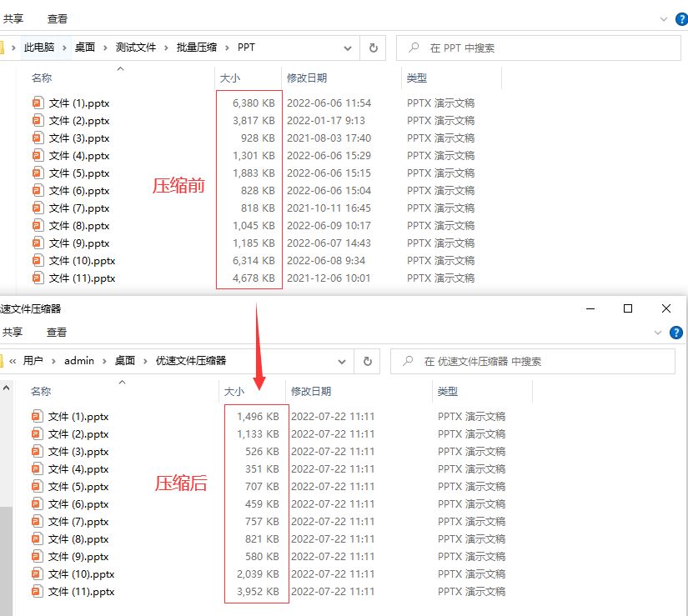Screen dimensions: 688x616
Task: Go to 桌面 in the PPT window breadcrumb
Action: [x=85, y=48]
